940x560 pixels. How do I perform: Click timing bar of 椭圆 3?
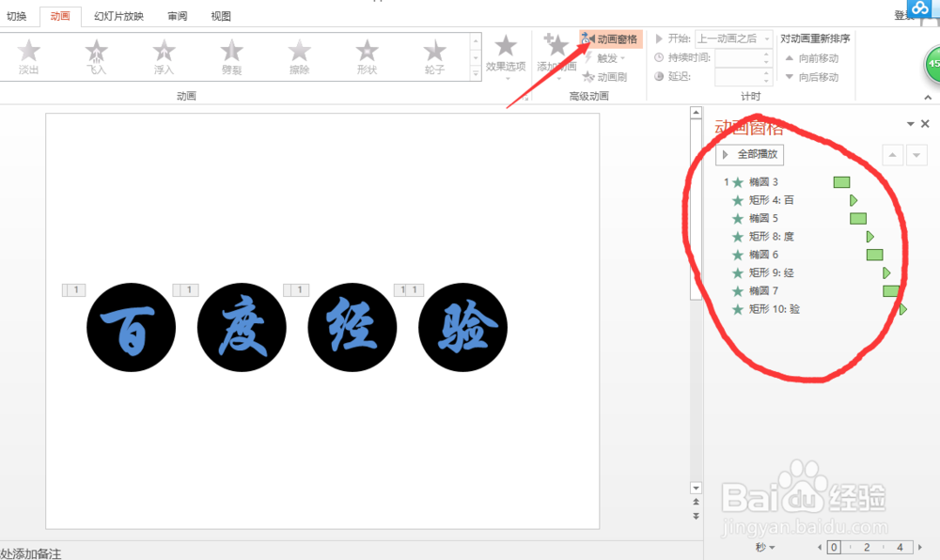841,182
